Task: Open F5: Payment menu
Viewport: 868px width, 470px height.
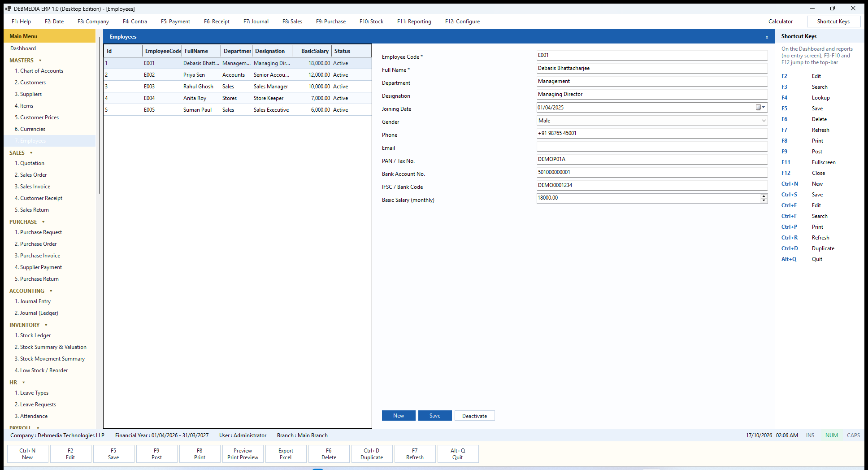Action: [175, 22]
